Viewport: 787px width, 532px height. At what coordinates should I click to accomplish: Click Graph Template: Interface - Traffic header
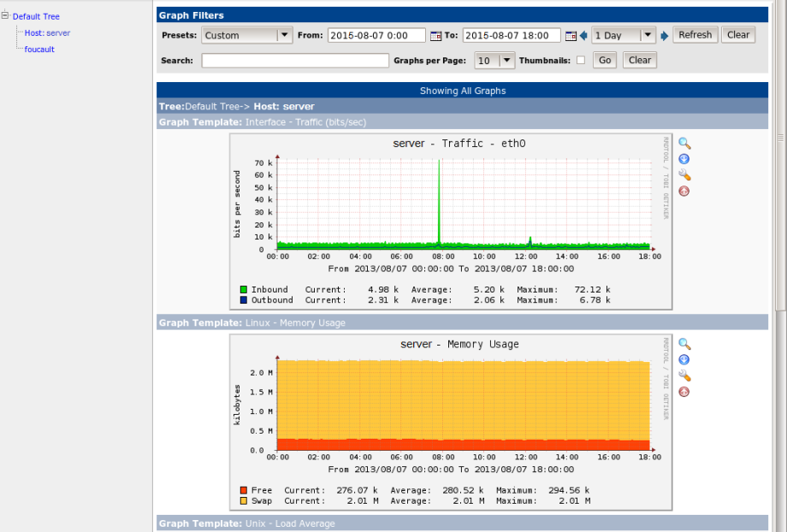click(x=462, y=122)
